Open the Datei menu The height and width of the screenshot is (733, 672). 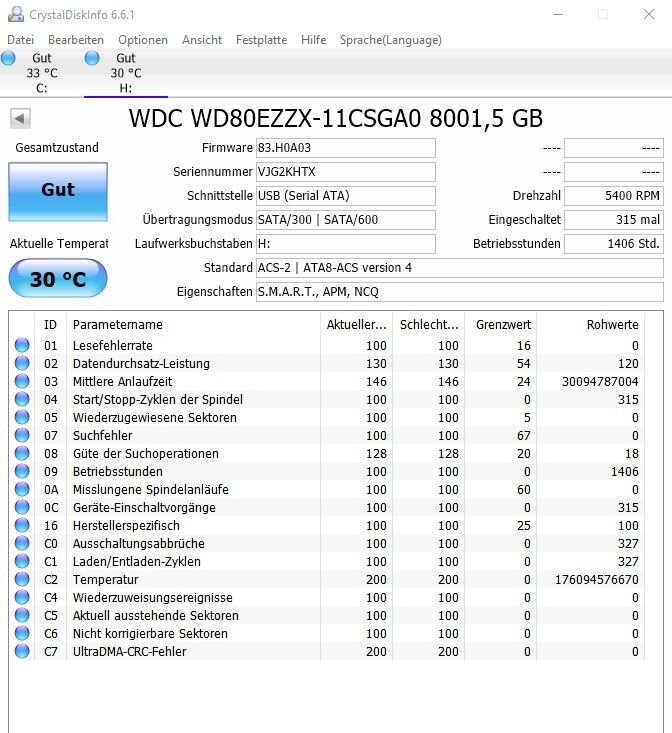(x=21, y=40)
